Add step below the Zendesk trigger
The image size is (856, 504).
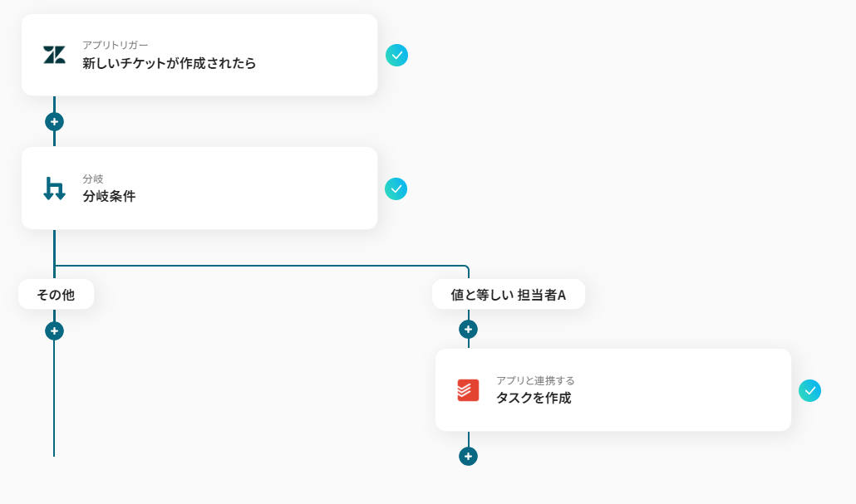click(x=54, y=121)
